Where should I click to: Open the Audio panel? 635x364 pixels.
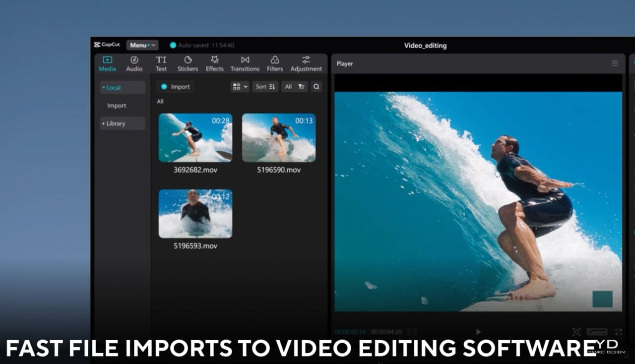[x=134, y=64]
